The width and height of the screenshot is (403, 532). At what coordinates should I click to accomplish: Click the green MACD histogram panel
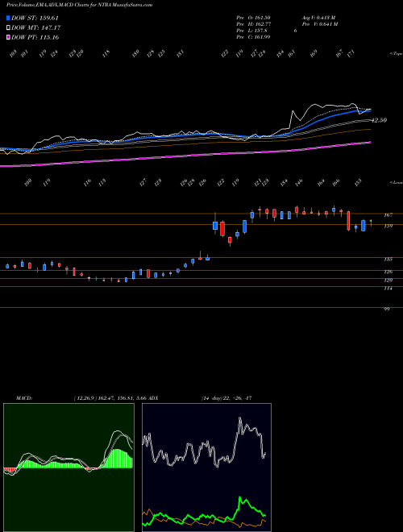pos(69,468)
